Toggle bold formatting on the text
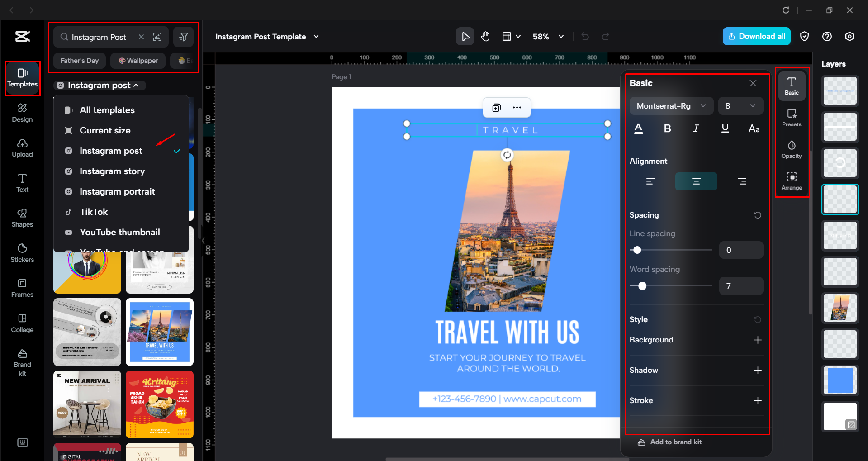 pyautogui.click(x=667, y=128)
